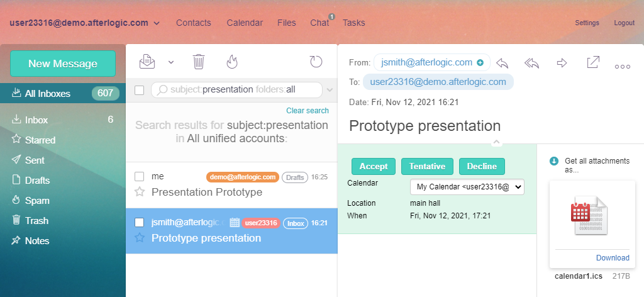The height and width of the screenshot is (297, 644).
Task: Open the My Calendar dropdown
Action: tap(467, 187)
